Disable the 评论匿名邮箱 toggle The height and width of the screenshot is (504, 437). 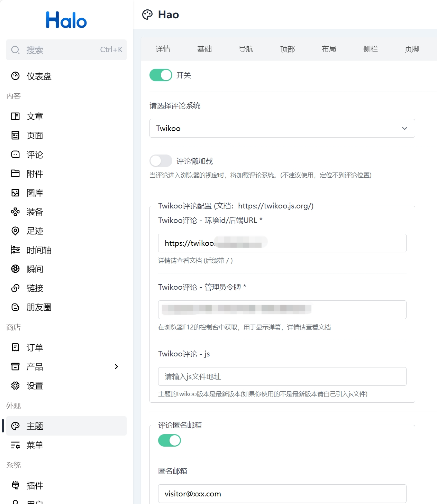[169, 440]
